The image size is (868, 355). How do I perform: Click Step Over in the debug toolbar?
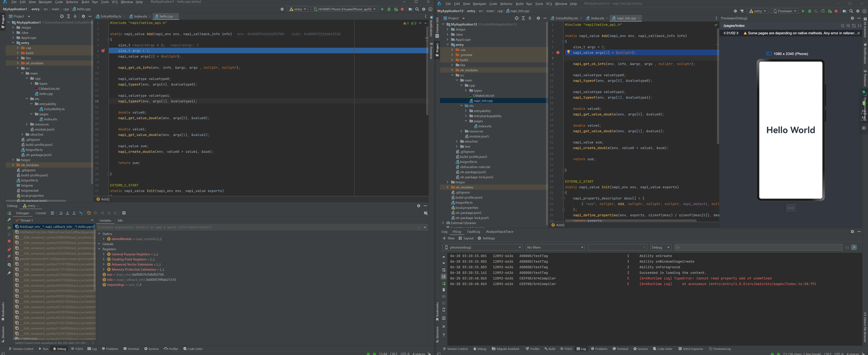[61, 213]
